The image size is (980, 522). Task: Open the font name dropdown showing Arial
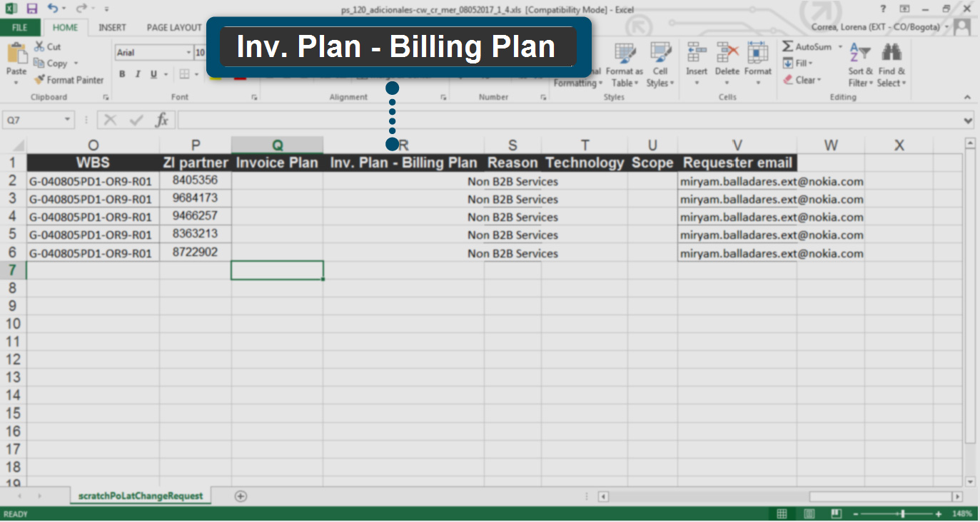pos(188,52)
